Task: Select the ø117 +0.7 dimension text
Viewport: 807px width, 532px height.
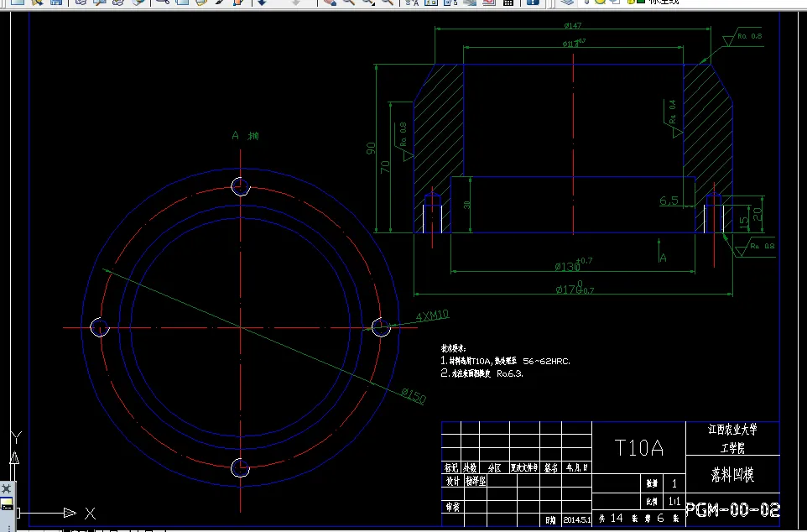Action: point(574,44)
